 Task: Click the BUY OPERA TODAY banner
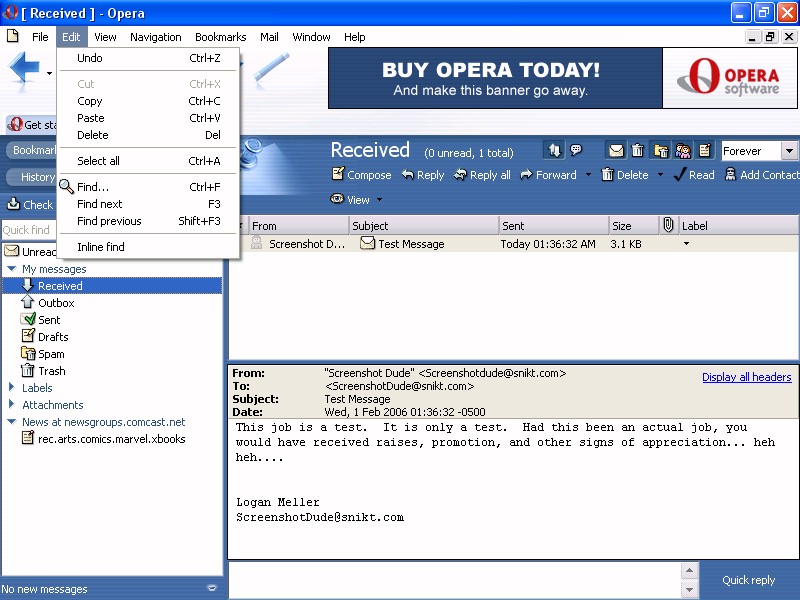(x=495, y=78)
